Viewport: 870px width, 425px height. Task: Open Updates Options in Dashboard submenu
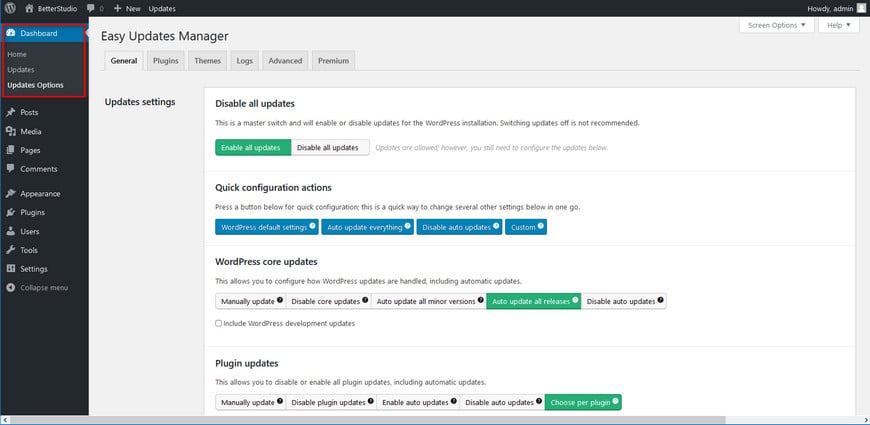point(36,85)
